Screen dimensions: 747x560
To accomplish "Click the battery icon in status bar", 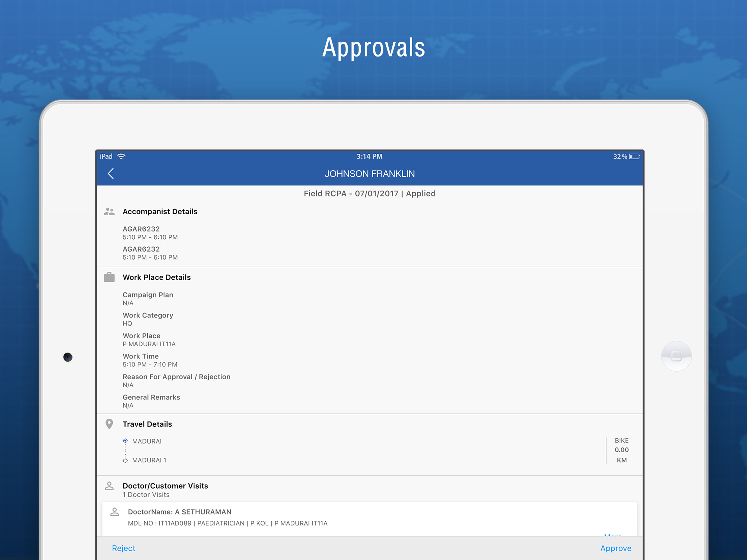I will coord(635,156).
